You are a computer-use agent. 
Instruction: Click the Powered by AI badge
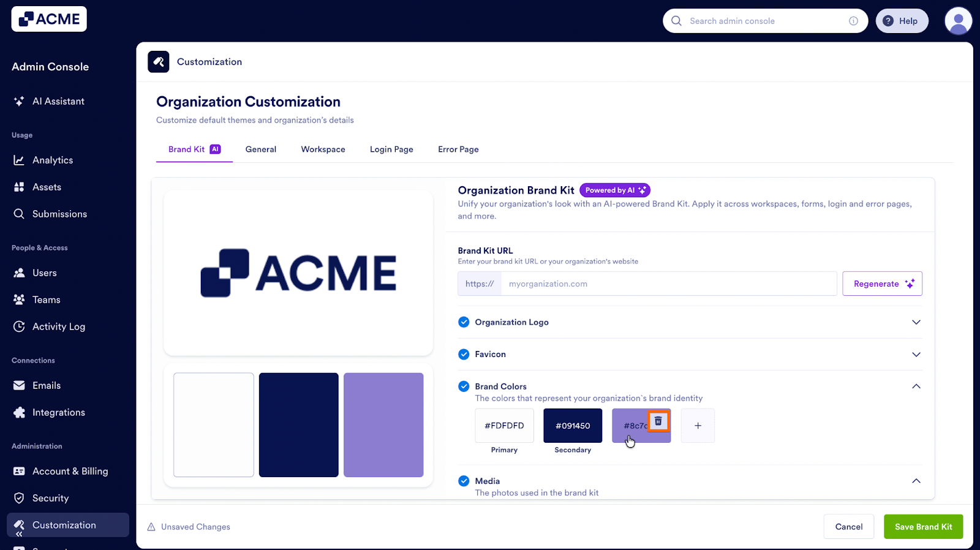[x=615, y=190]
